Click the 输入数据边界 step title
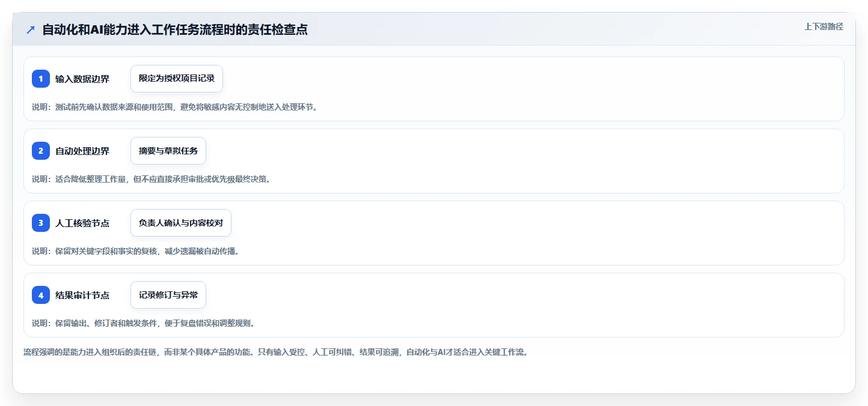Screen dimensions: 868x406 (x=82, y=79)
